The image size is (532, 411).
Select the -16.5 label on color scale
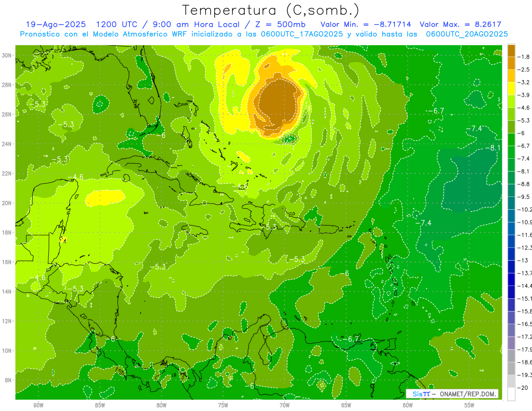click(x=525, y=324)
